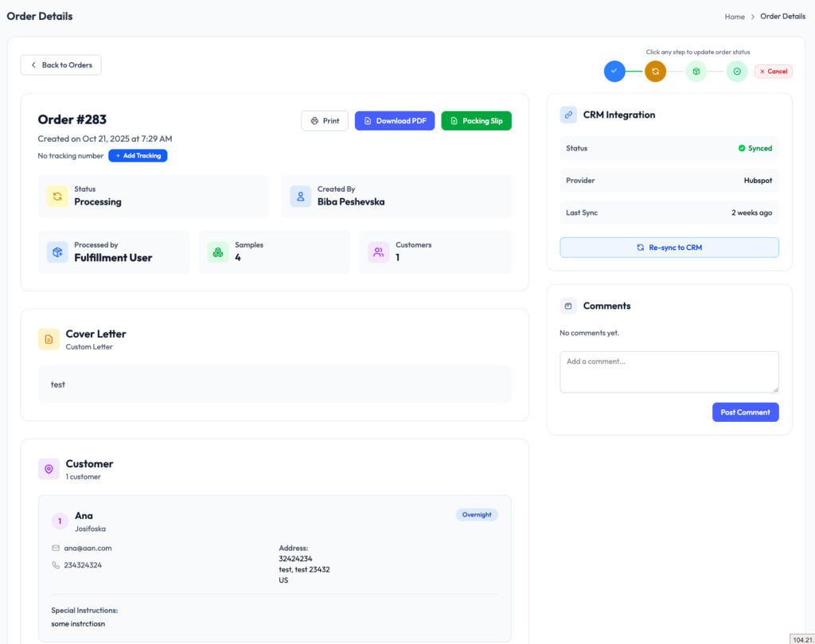Screen dimensions: 815x644
Task: Add tracking number to order
Action: point(138,156)
